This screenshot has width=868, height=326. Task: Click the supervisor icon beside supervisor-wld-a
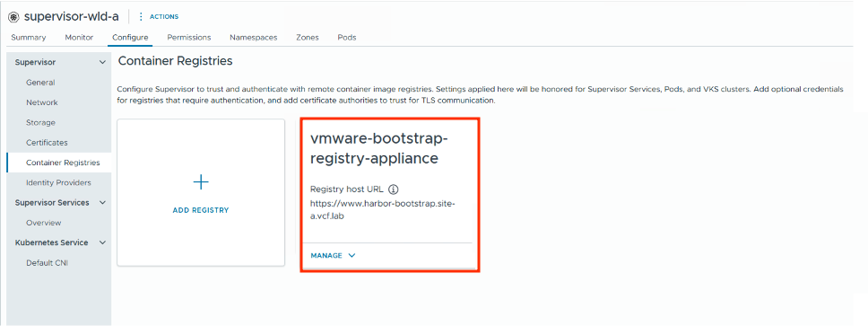coord(14,17)
